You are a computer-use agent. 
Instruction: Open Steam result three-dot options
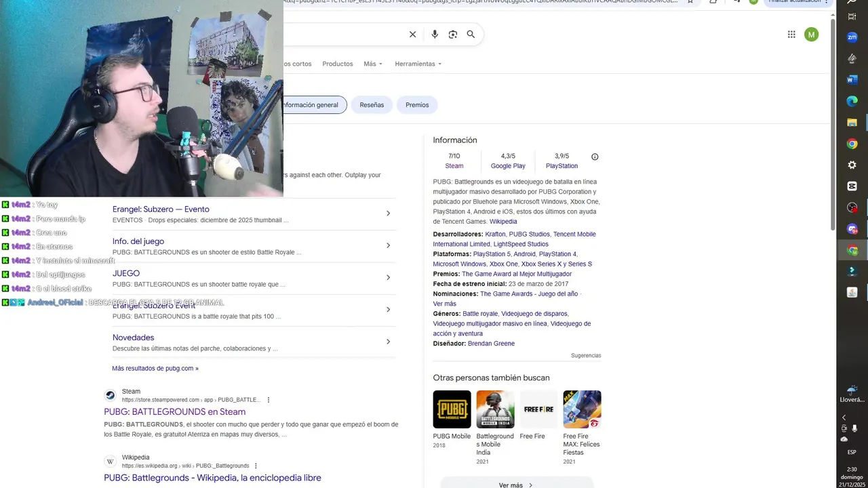pyautogui.click(x=269, y=400)
